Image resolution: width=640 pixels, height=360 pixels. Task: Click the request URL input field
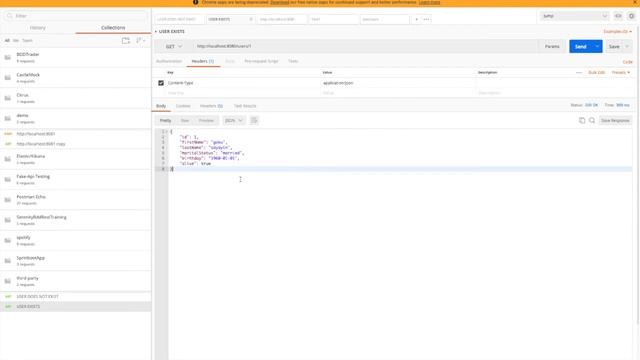[365, 47]
